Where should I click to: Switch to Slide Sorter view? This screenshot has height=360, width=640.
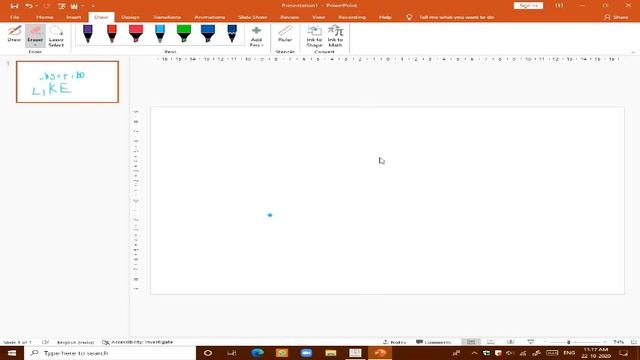(x=491, y=342)
